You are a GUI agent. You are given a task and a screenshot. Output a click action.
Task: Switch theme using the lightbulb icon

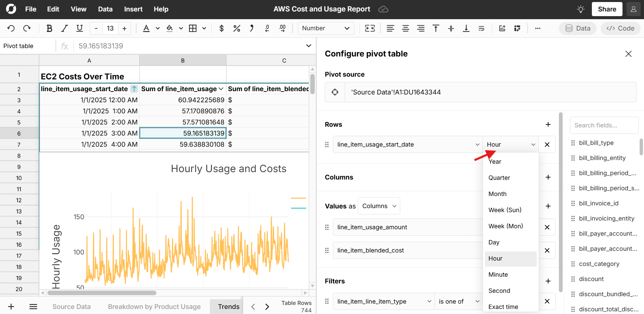pos(580,9)
